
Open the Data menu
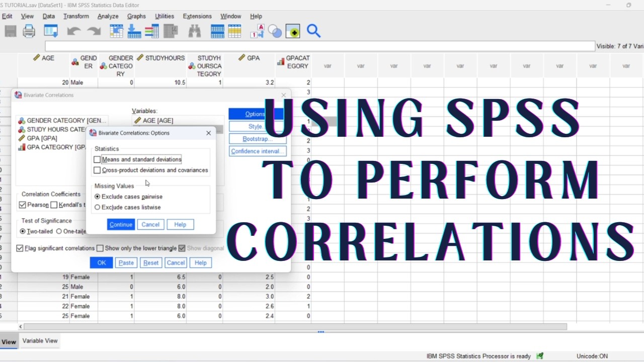[49, 16]
